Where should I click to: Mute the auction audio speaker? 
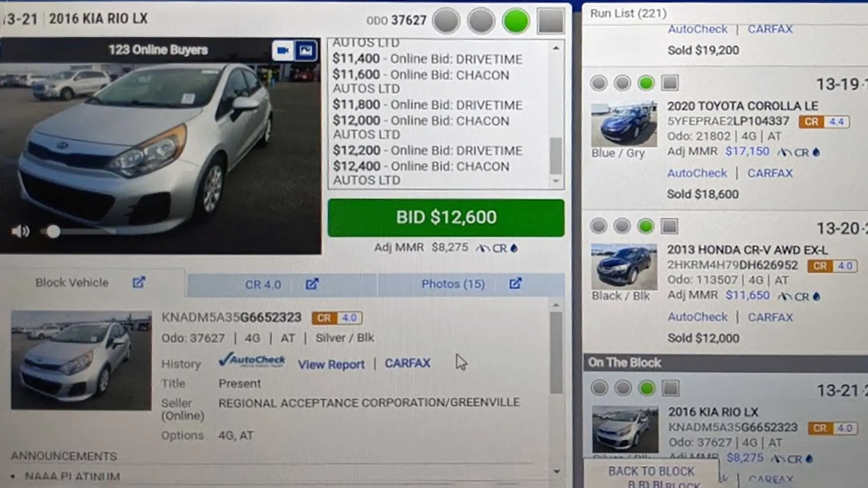tap(20, 231)
